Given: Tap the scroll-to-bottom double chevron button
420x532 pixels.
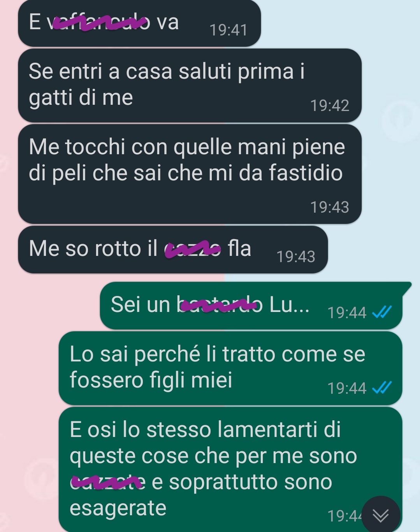Looking at the screenshot, I should (381, 515).
